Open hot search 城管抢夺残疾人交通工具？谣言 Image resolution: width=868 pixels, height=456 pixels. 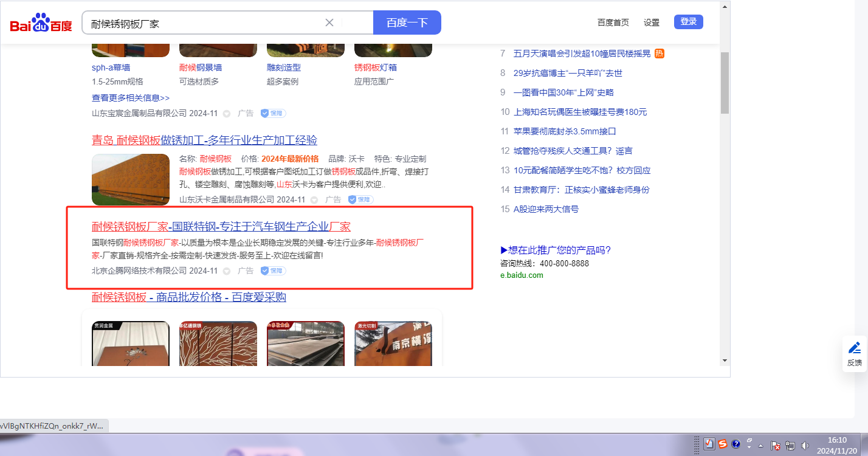click(573, 151)
